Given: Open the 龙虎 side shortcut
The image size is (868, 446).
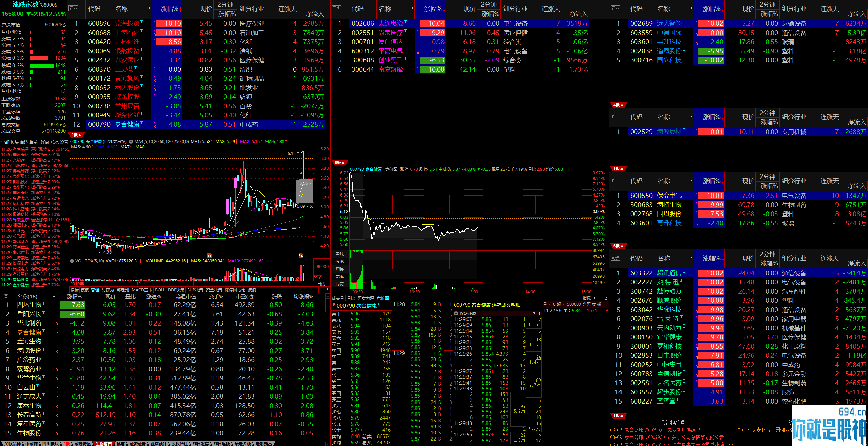Looking at the screenshot, I should (x=339, y=276).
